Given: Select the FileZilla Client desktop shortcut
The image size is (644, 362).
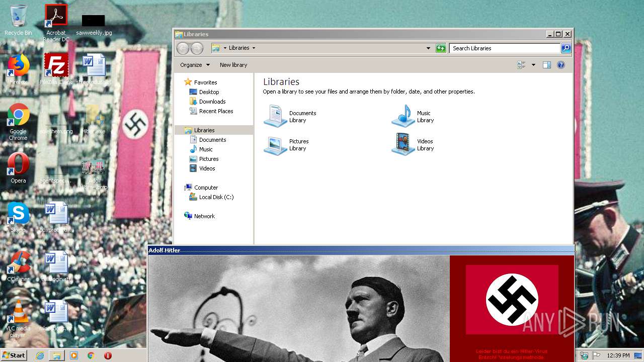Looking at the screenshot, I should coord(56,69).
